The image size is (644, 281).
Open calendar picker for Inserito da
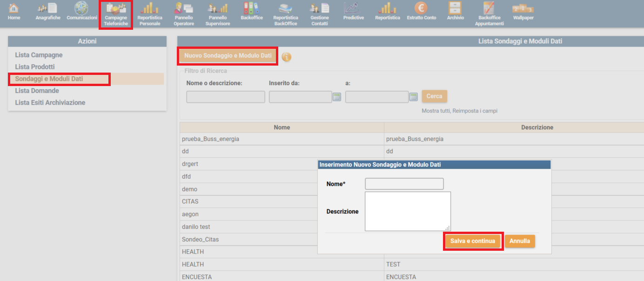[337, 97]
